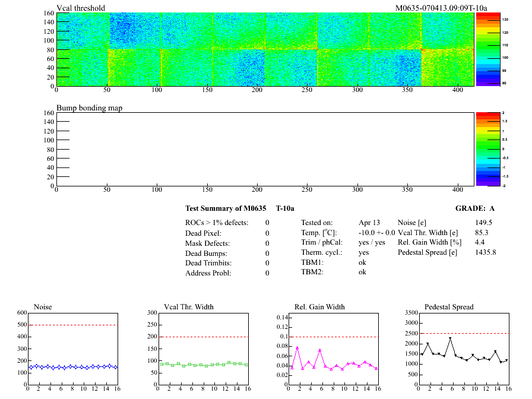Select the Bump bonding map title
The height and width of the screenshot is (399, 532).
[89, 108]
